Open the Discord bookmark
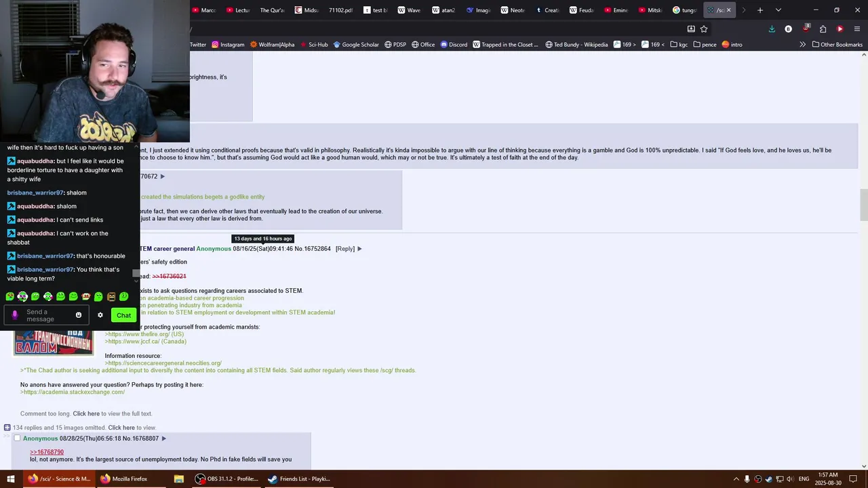Image resolution: width=868 pixels, height=488 pixels. pos(454,45)
